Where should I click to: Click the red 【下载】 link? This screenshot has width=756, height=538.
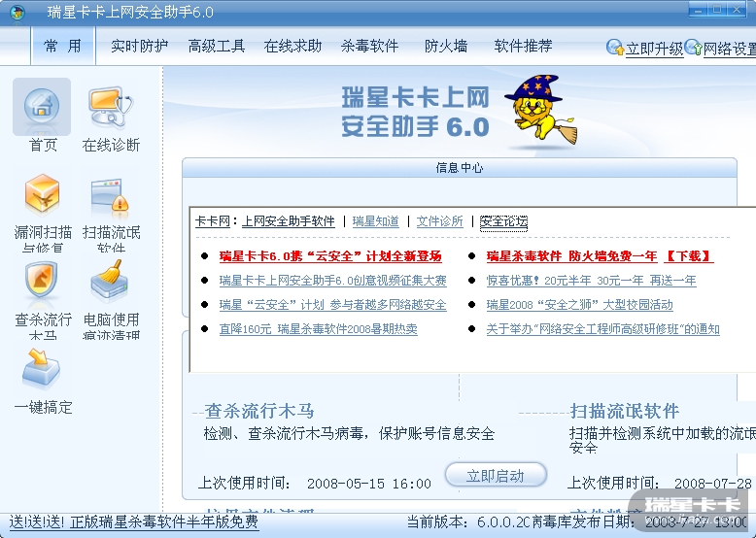click(x=689, y=256)
